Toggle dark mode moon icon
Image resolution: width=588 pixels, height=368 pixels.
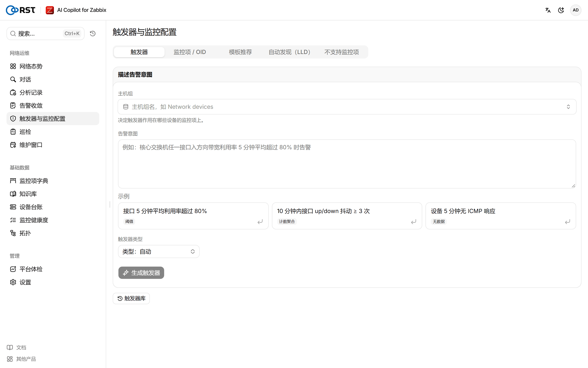(x=561, y=10)
